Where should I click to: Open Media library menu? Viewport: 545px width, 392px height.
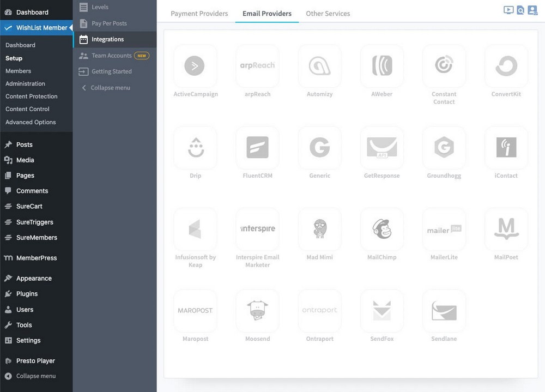[x=36, y=160]
